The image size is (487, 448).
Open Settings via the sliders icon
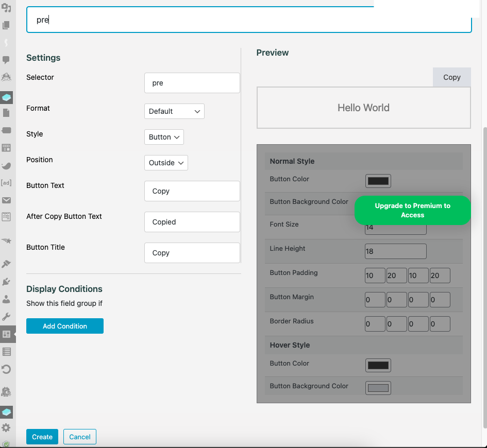(6, 334)
